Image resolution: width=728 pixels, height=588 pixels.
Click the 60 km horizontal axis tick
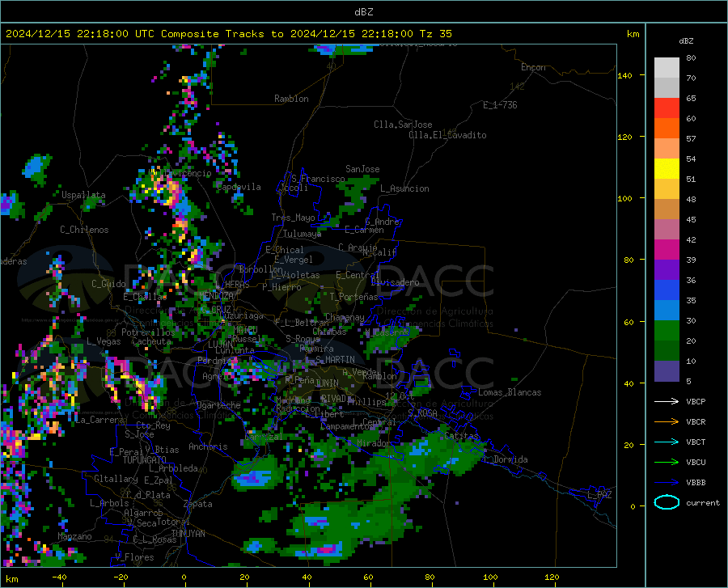[x=368, y=577]
